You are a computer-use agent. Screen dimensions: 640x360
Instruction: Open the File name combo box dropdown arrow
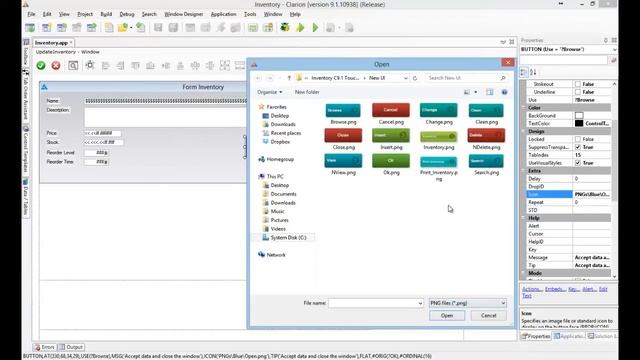point(420,303)
